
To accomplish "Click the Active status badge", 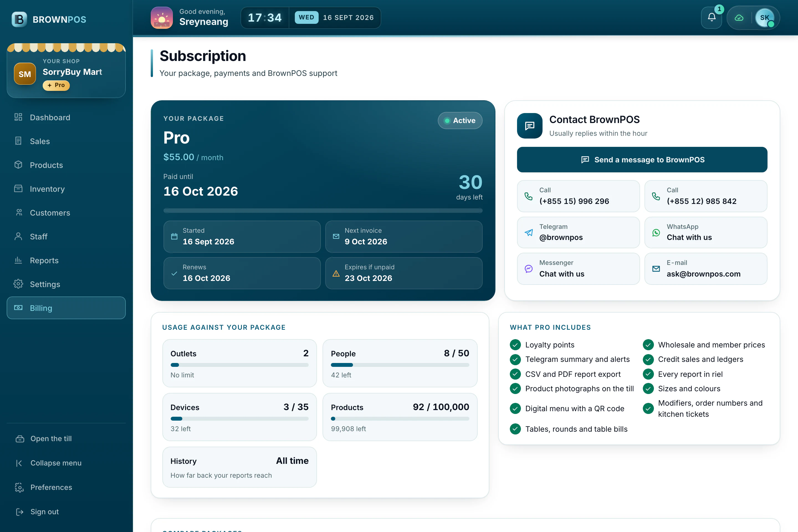I will [x=460, y=121].
